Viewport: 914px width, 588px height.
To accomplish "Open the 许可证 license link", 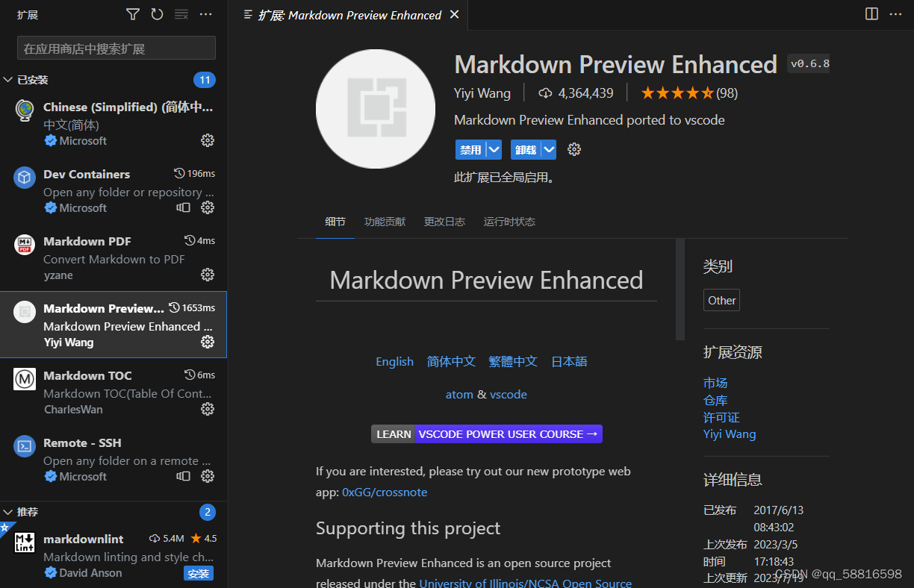I will click(x=721, y=417).
